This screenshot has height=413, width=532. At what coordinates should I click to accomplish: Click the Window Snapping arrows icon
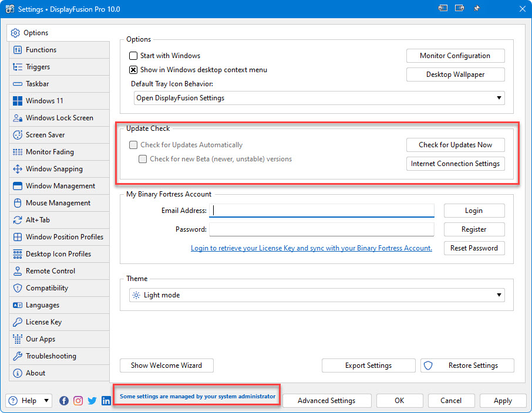pyautogui.click(x=17, y=169)
